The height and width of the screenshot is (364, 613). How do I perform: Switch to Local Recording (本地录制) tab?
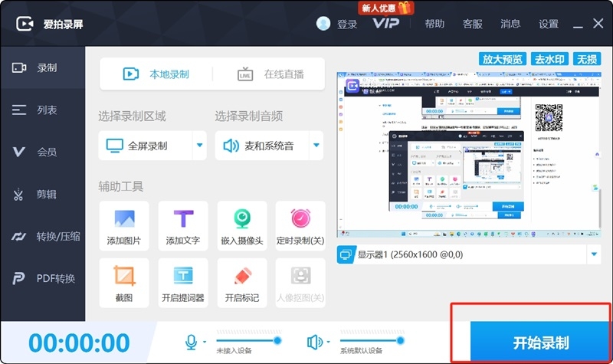coord(156,74)
